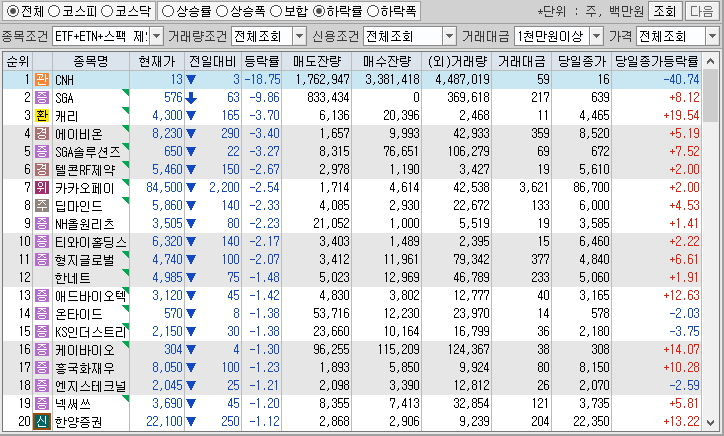The height and width of the screenshot is (436, 724).
Task: Sort by 거래대금 column header
Action: [x=521, y=61]
